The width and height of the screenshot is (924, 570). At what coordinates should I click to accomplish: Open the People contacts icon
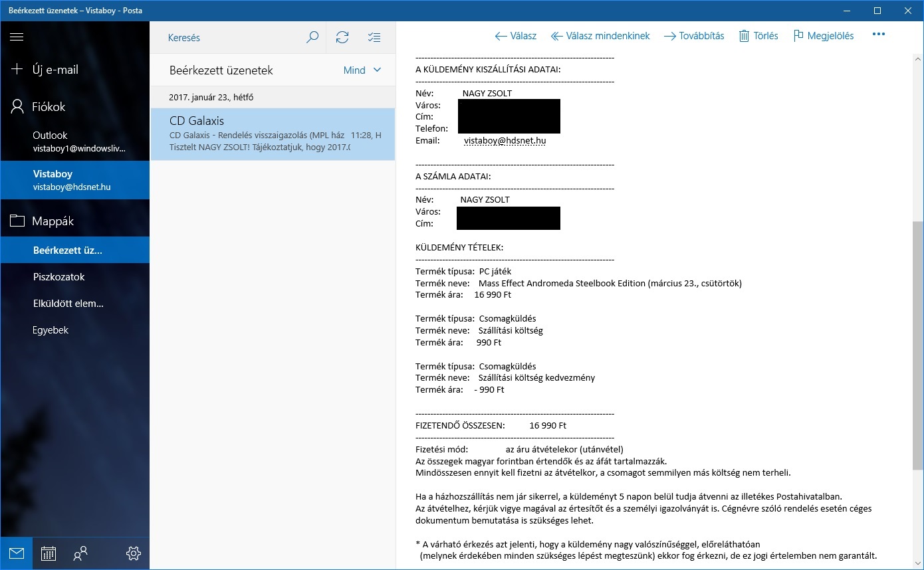[x=80, y=553]
